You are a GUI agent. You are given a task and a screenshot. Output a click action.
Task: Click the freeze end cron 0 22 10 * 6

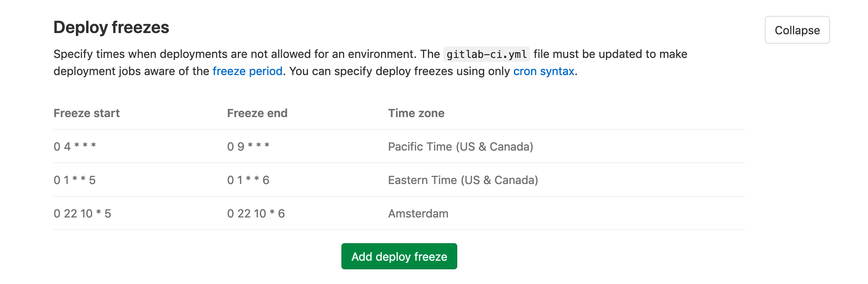point(256,213)
